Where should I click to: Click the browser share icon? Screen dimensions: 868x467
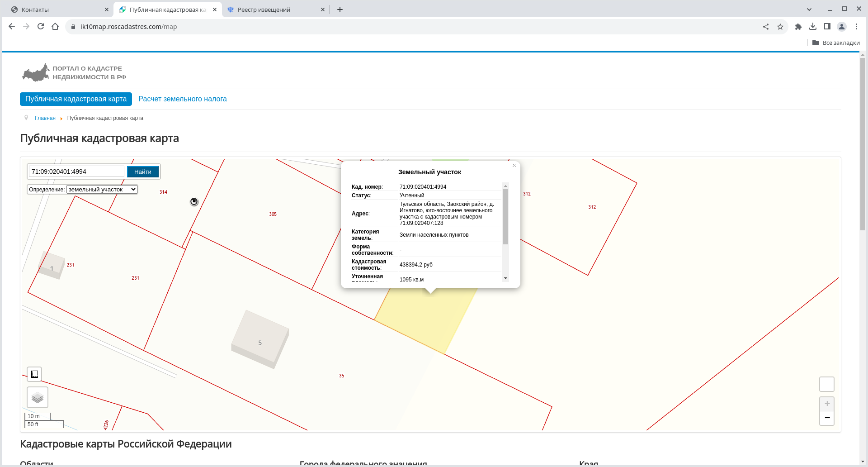(x=766, y=27)
